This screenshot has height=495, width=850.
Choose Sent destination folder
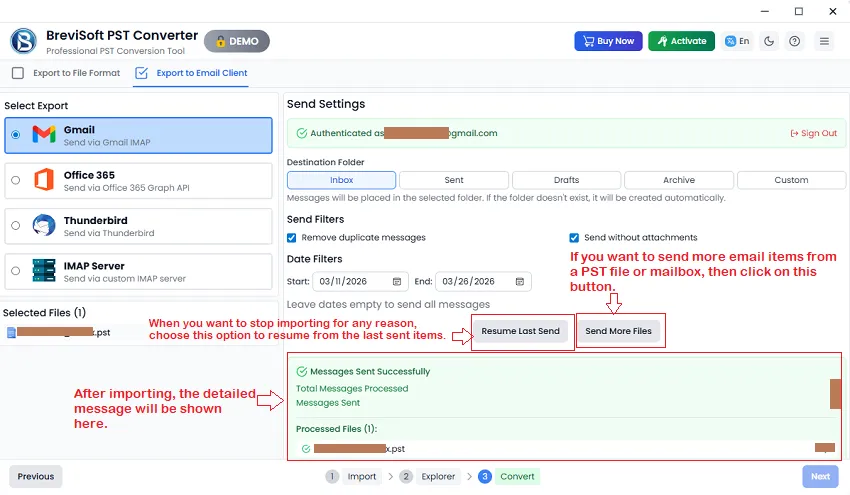pyautogui.click(x=454, y=180)
